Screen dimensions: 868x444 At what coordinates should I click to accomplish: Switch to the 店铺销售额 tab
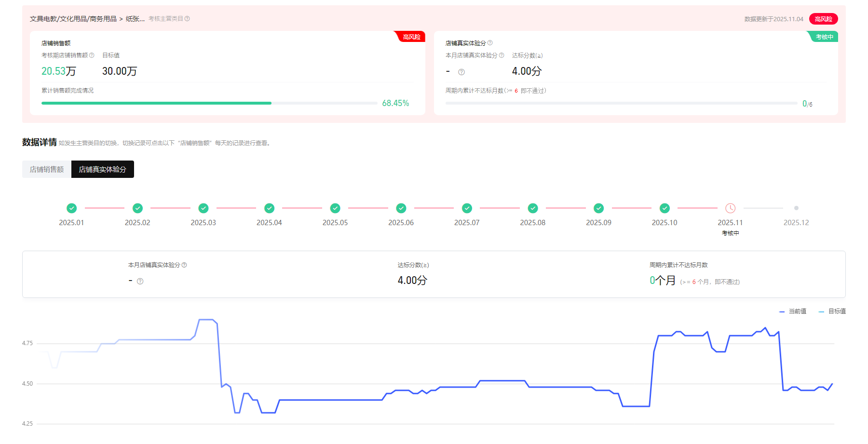point(47,169)
